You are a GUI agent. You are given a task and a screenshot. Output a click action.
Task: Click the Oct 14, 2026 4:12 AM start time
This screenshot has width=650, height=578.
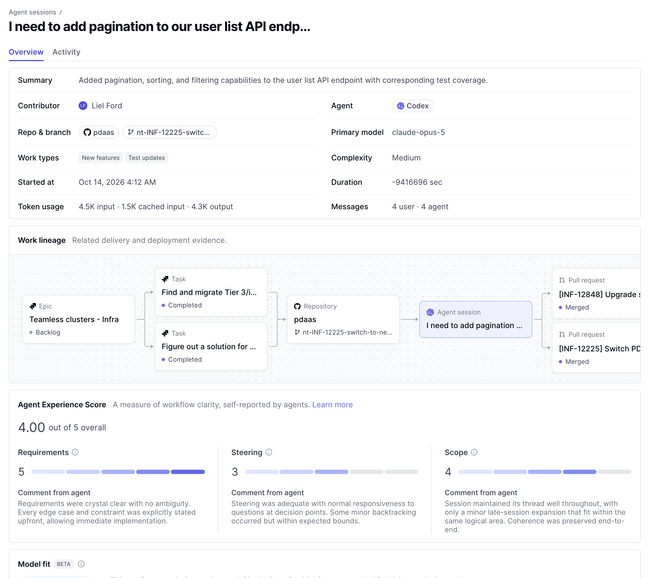click(x=117, y=182)
